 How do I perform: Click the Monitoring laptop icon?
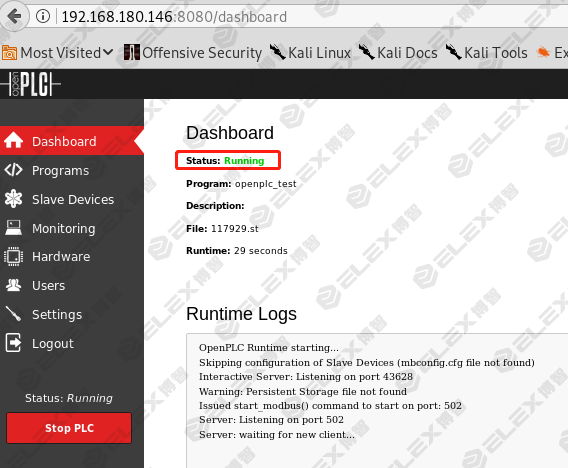point(13,227)
